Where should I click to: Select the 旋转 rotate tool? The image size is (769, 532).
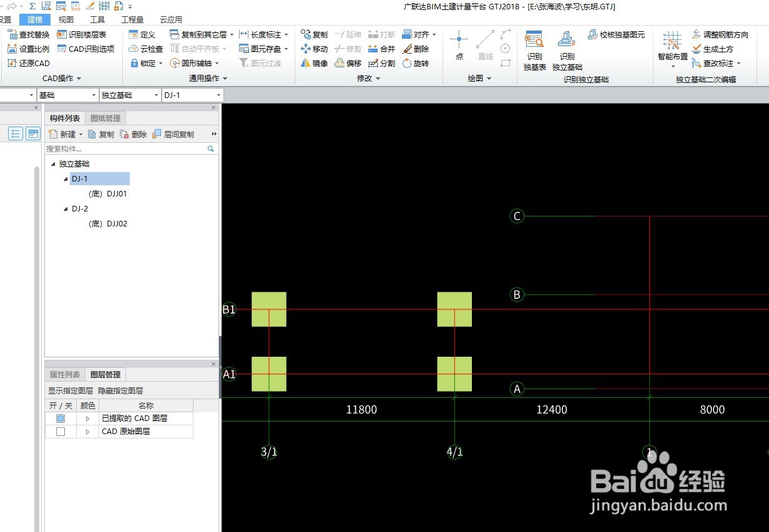click(x=416, y=63)
